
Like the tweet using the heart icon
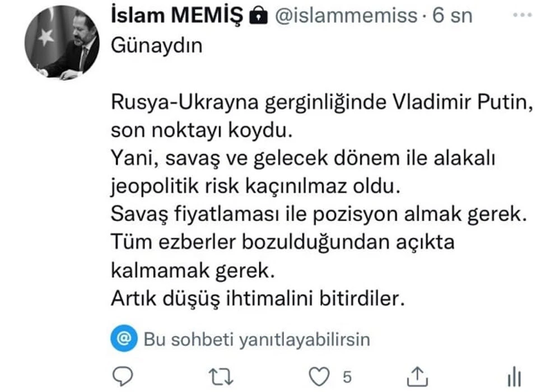(x=319, y=376)
